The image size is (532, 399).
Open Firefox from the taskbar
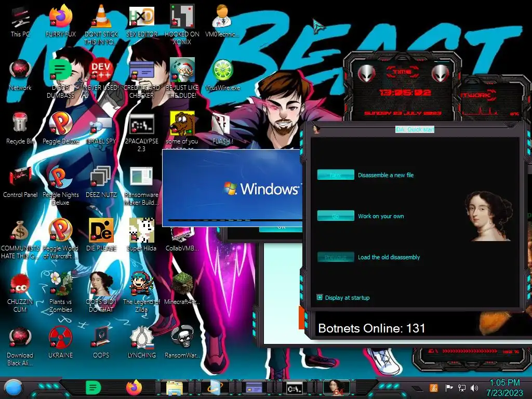(134, 388)
